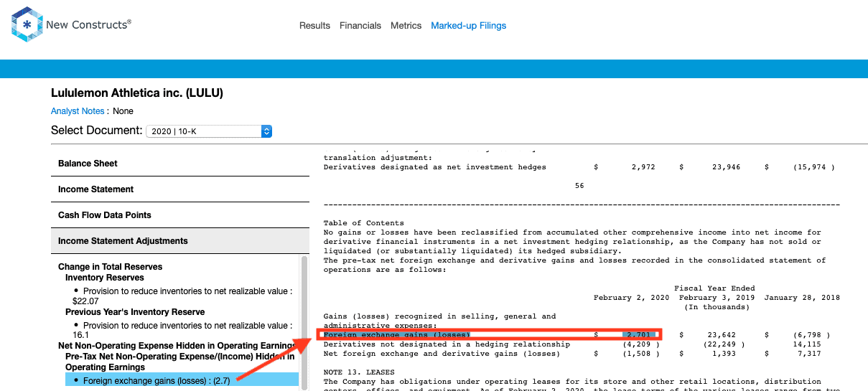The height and width of the screenshot is (391, 868).
Task: Select Previous Year's Inventory Reserve item
Action: point(135,312)
